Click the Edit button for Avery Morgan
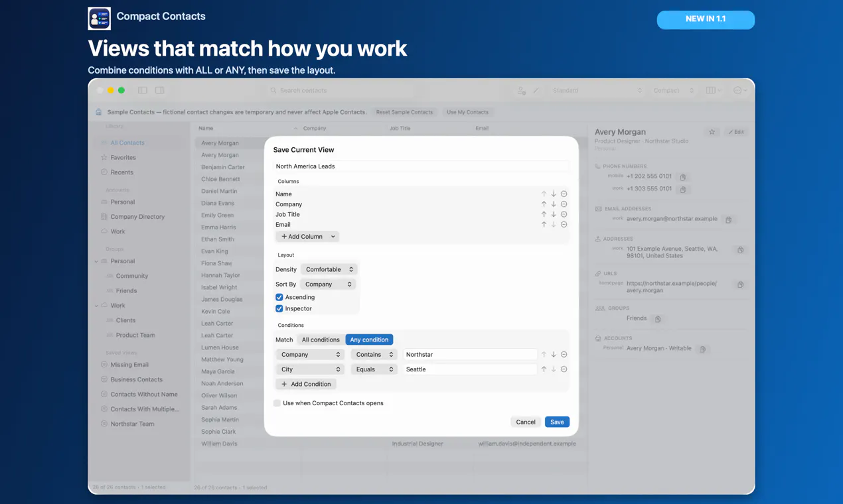 [x=736, y=132]
